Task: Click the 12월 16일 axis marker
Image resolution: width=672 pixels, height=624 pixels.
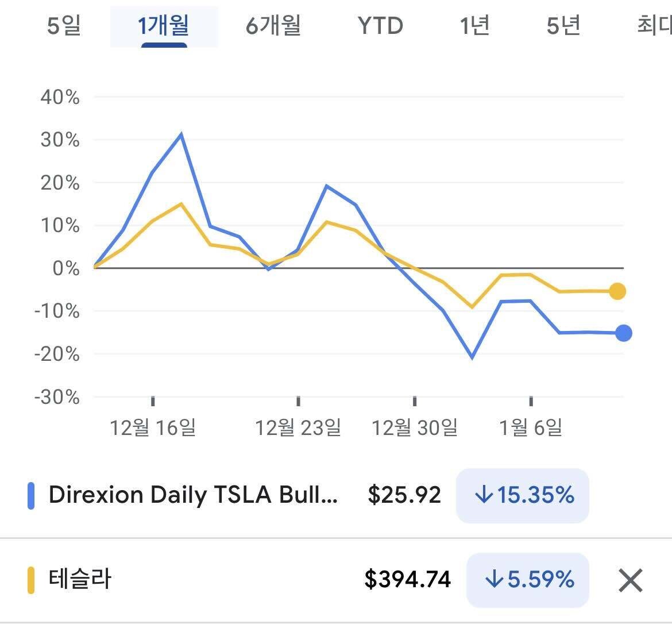Action: [x=153, y=427]
